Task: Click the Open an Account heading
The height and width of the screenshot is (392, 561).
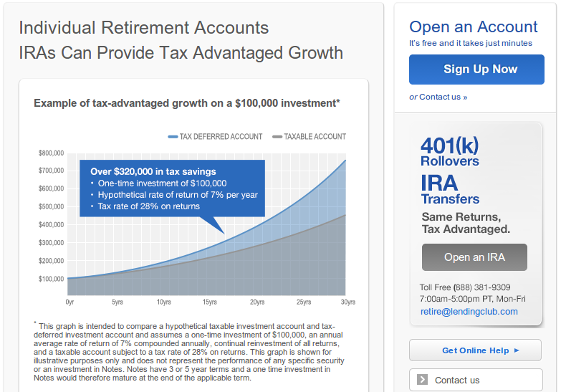Action: [474, 27]
